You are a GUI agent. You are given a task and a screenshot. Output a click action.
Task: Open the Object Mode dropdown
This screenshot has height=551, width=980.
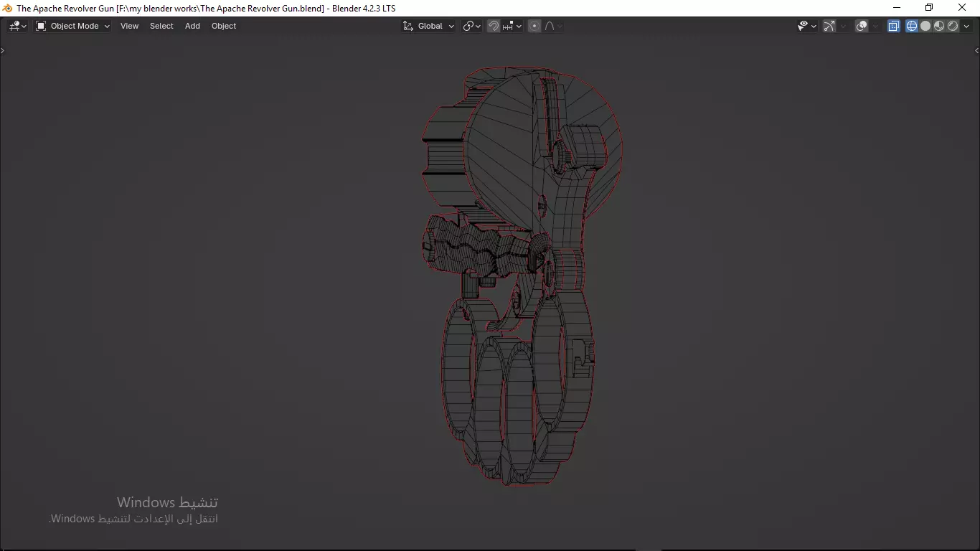73,26
